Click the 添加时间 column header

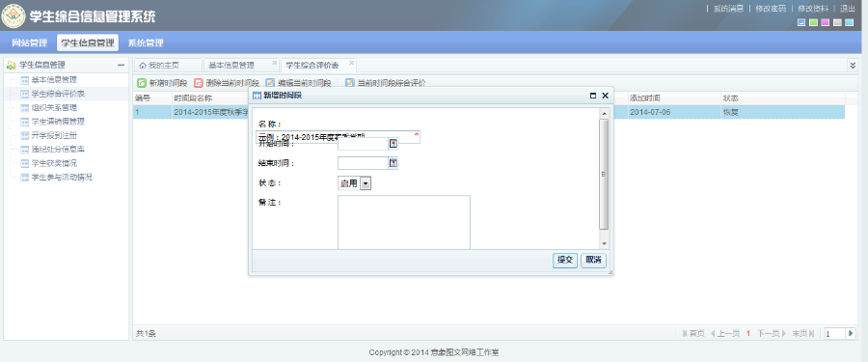pyautogui.click(x=673, y=98)
